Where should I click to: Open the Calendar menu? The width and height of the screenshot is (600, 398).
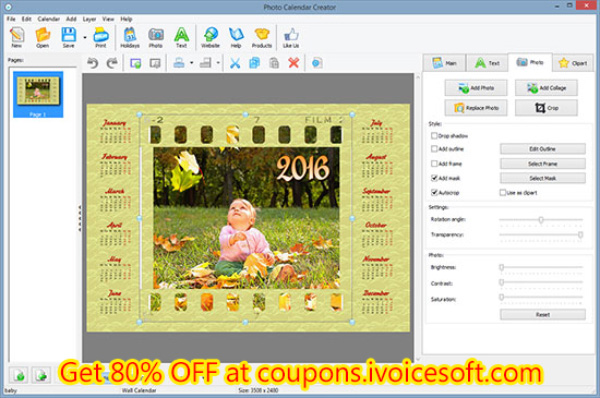49,19
